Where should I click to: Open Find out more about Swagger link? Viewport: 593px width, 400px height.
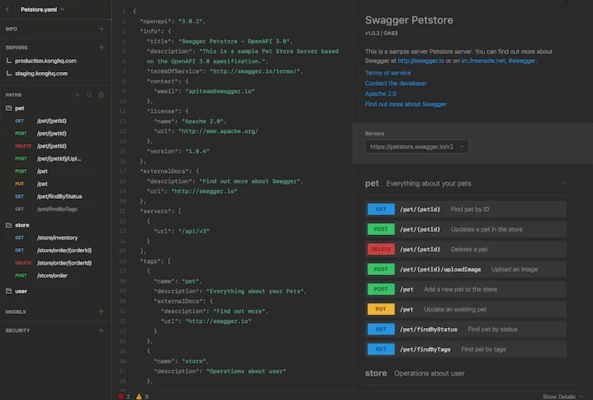click(405, 104)
